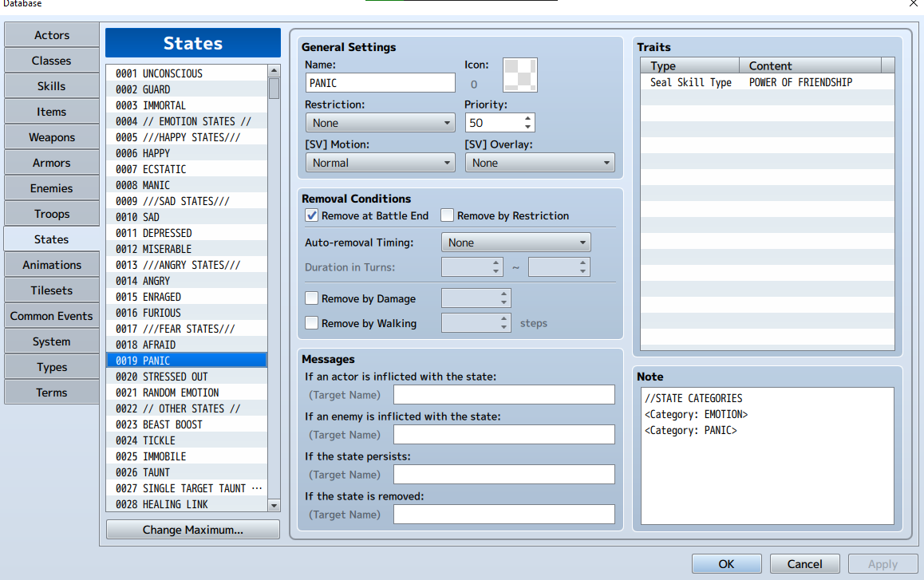Image resolution: width=924 pixels, height=580 pixels.
Task: Switch to the Classes tab
Action: pyautogui.click(x=52, y=61)
